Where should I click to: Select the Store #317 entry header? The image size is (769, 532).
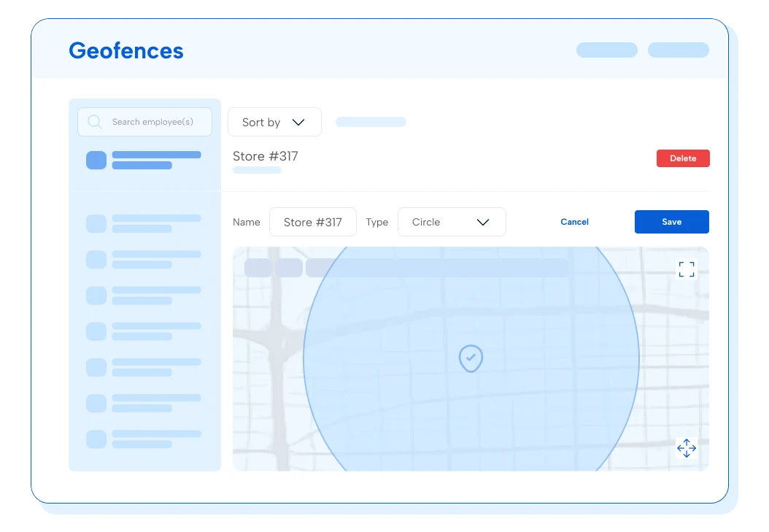(x=265, y=155)
